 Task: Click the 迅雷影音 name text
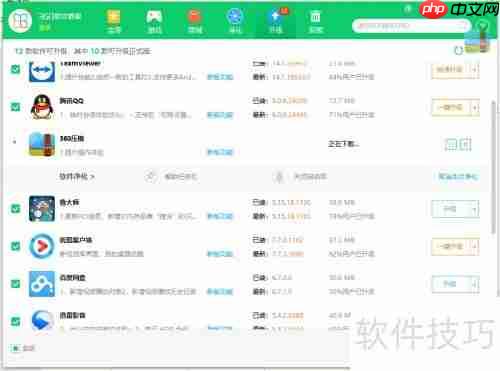click(x=72, y=315)
